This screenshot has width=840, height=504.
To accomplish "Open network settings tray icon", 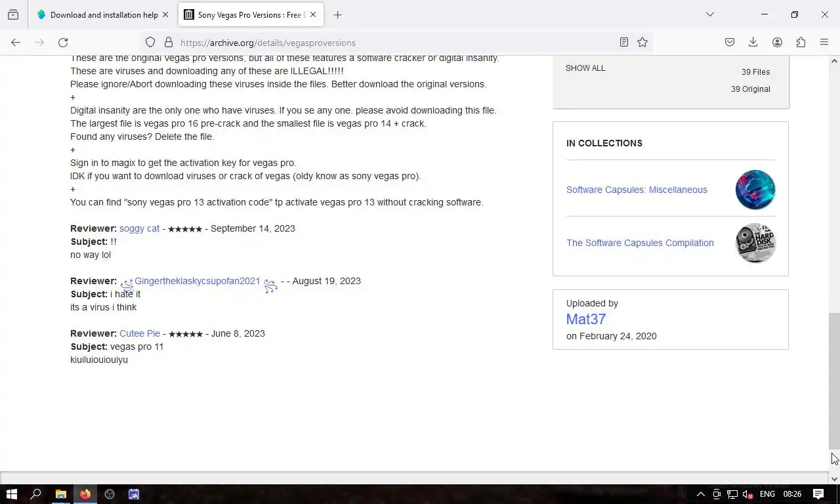I will 732,494.
